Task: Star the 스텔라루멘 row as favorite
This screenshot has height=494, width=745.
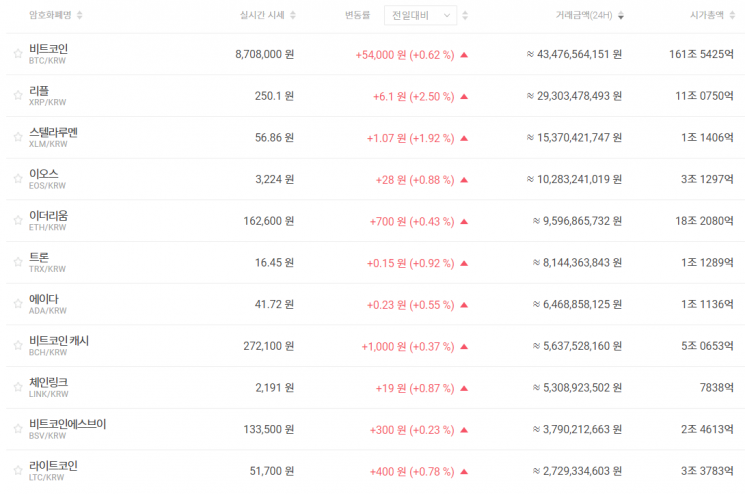Action: coord(18,137)
